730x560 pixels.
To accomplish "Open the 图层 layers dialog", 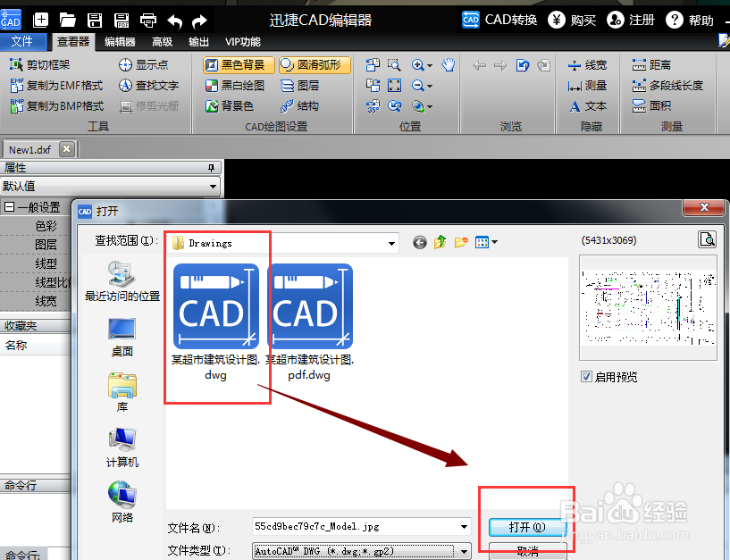I will point(300,85).
